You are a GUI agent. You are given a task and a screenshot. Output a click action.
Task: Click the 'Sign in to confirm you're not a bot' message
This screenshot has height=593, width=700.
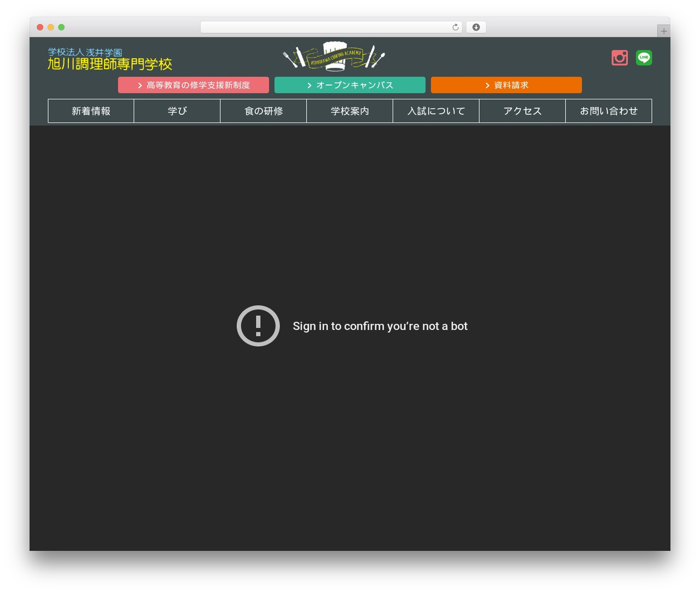380,326
